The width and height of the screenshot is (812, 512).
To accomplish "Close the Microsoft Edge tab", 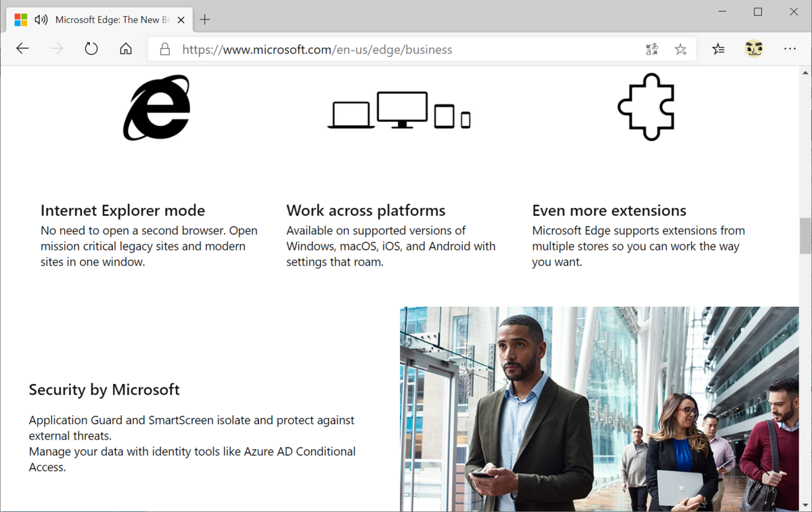I will [x=181, y=20].
